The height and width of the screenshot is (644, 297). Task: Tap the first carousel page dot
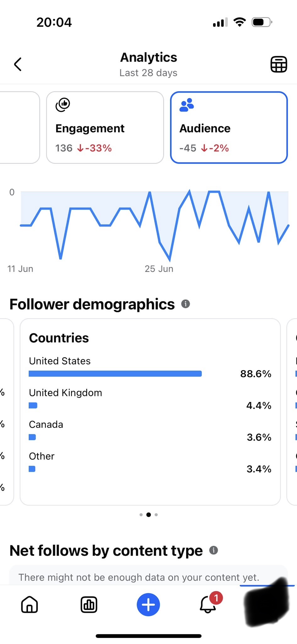pos(141,515)
